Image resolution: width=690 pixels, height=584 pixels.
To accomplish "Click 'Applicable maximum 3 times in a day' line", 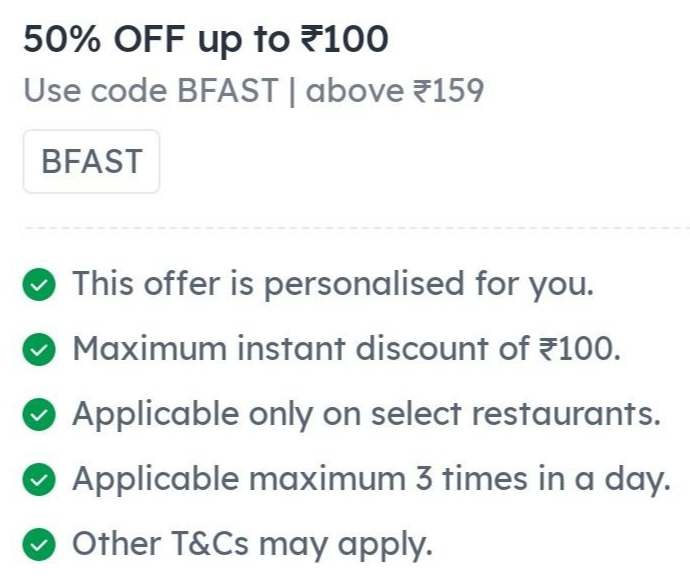I will point(372,479).
